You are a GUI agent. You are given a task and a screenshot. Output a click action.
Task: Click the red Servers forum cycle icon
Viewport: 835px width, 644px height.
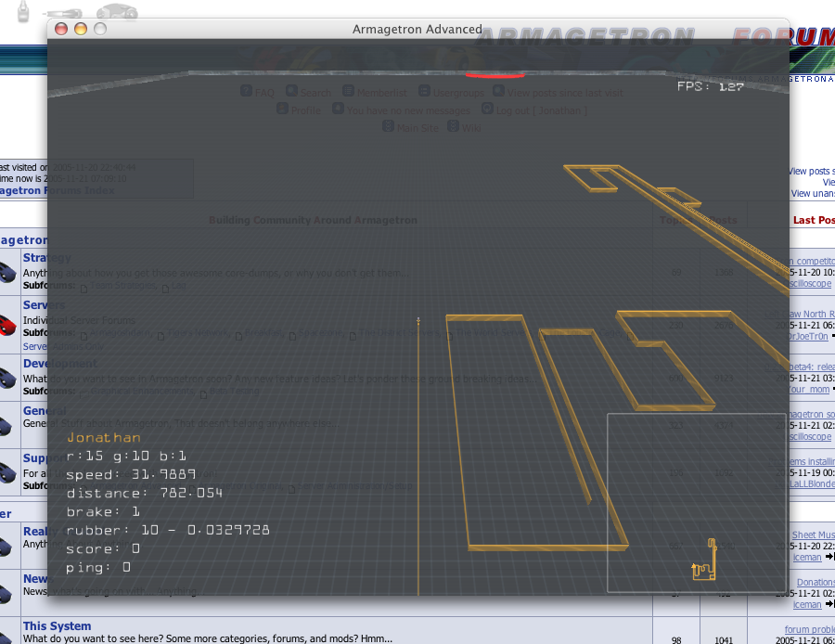pos(7,325)
